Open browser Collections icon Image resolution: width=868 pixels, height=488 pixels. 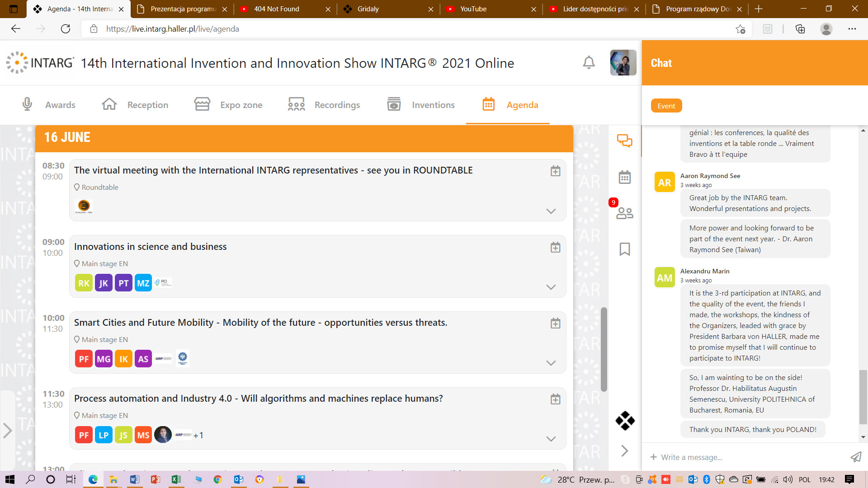click(800, 29)
